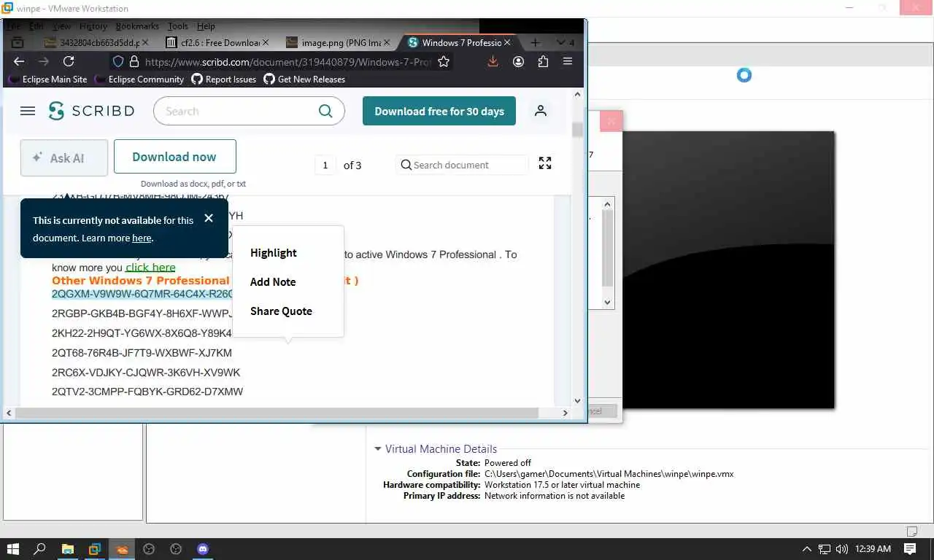The image size is (934, 560).
Task: Open 'Eclipse Main Site' bookmark
Action: tap(47, 79)
